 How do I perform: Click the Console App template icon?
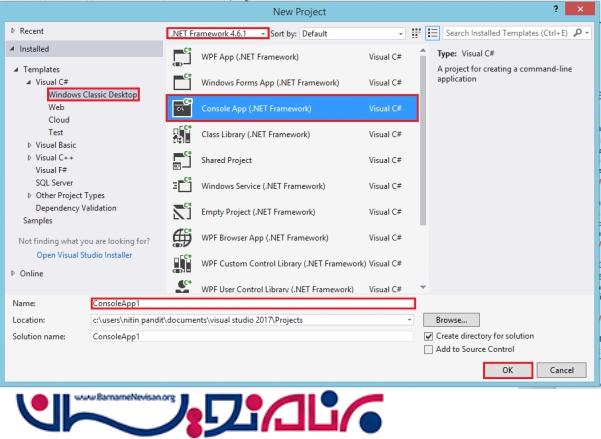(x=182, y=108)
